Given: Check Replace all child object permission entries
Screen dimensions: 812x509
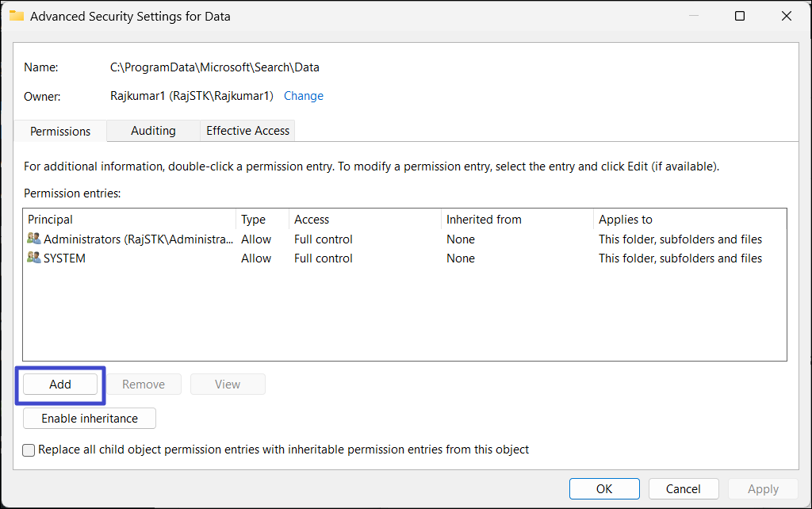Looking at the screenshot, I should (x=29, y=450).
